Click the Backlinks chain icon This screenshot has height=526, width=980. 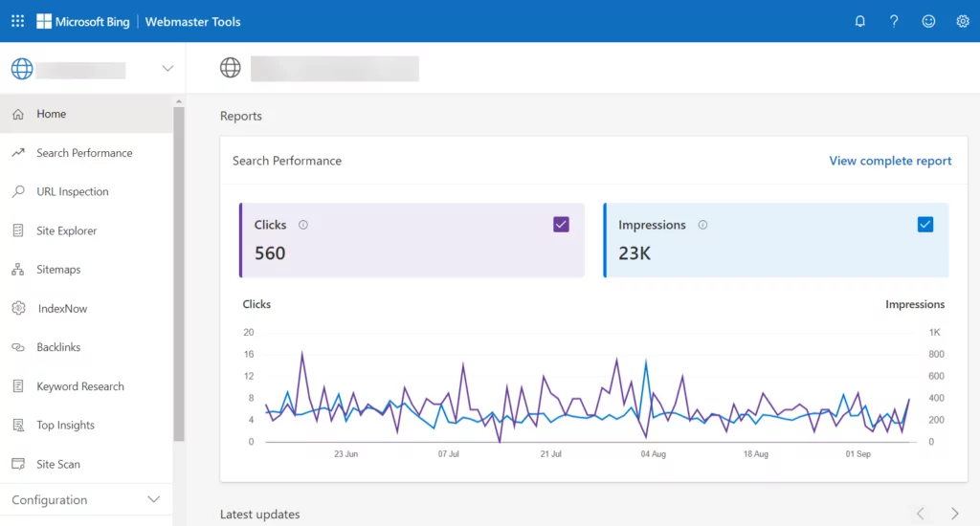[x=18, y=347]
